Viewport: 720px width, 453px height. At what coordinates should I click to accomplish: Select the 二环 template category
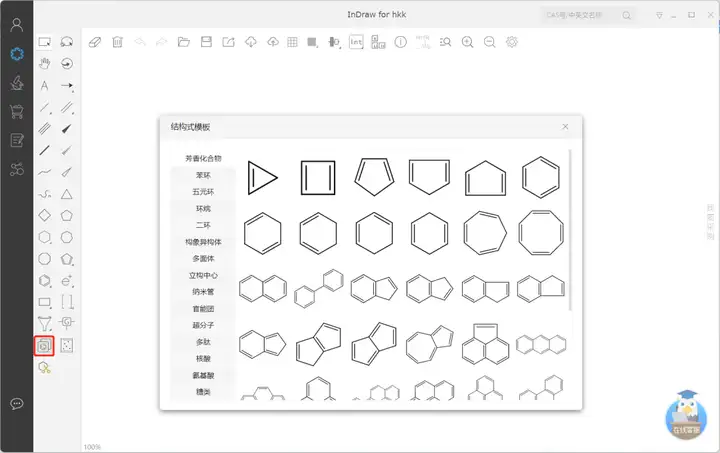pyautogui.click(x=203, y=225)
